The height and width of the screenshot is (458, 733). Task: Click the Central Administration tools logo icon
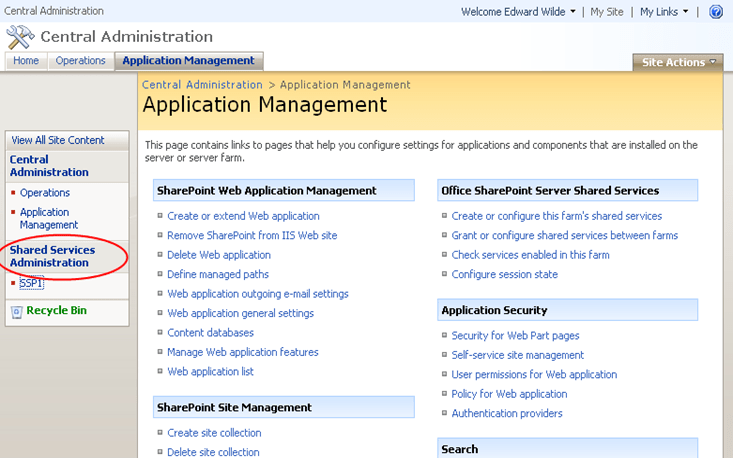tap(20, 37)
